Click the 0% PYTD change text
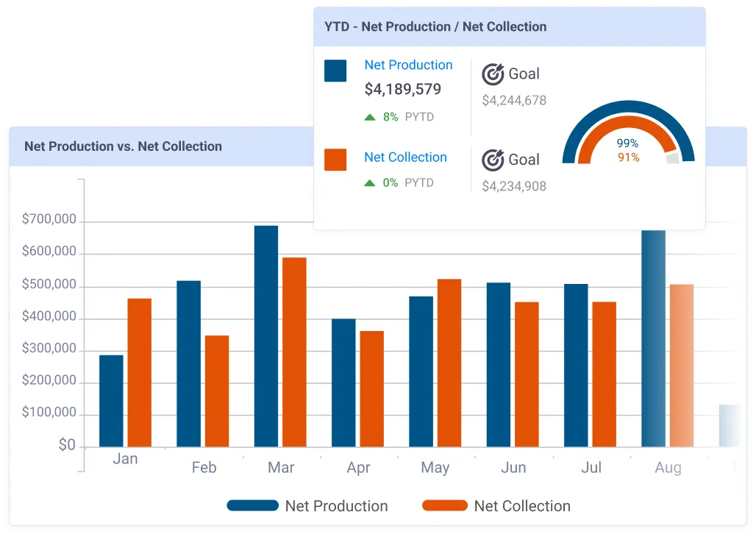This screenshot has height=537, width=756. [x=408, y=183]
